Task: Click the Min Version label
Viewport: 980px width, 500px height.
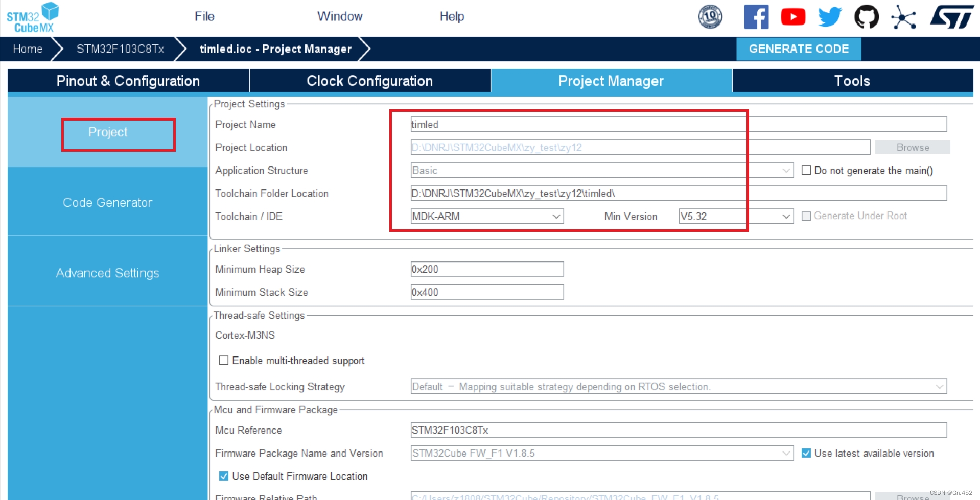Action: point(631,216)
